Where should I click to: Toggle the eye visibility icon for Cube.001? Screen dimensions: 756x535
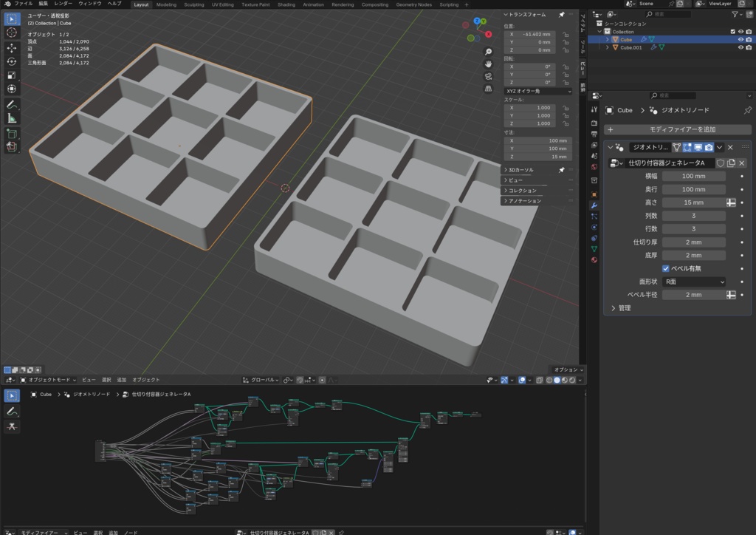tap(740, 47)
